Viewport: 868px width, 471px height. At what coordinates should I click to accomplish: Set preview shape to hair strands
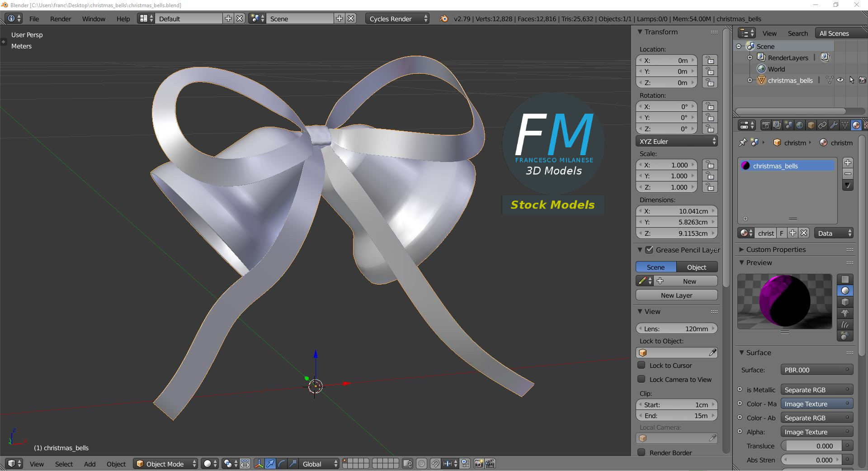[845, 325]
